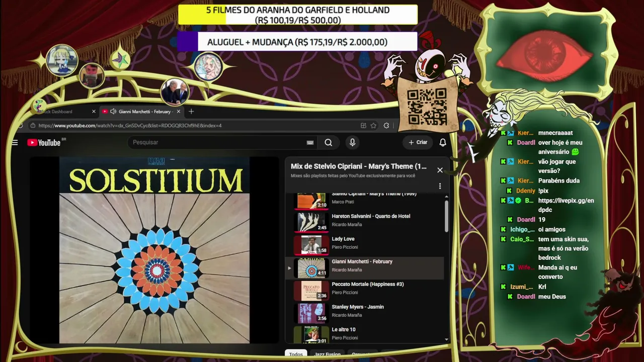Click the livepix.gg link in chat
The width and height of the screenshot is (644, 362).
[566, 205]
